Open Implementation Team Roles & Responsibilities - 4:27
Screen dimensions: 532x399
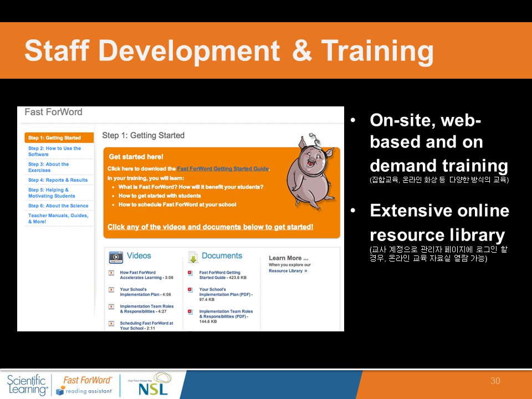(146, 309)
